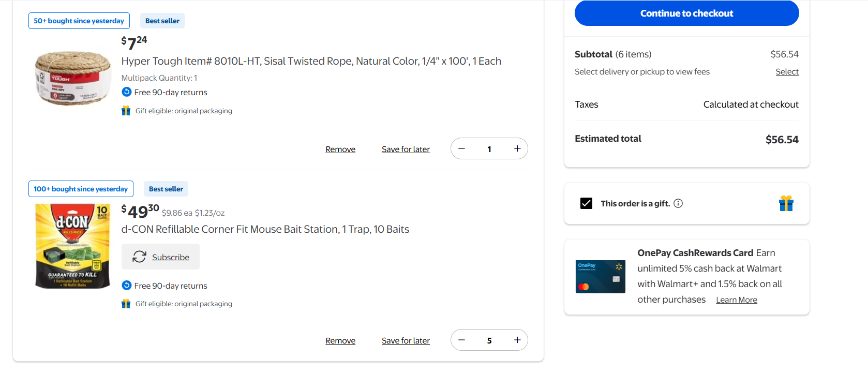This screenshot has width=868, height=374.
Task: Click the gift box icon in gift panel
Action: 786,203
